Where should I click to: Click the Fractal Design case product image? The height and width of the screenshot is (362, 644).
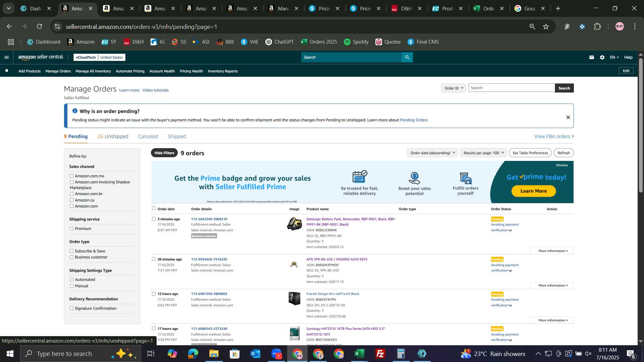pos(294,298)
